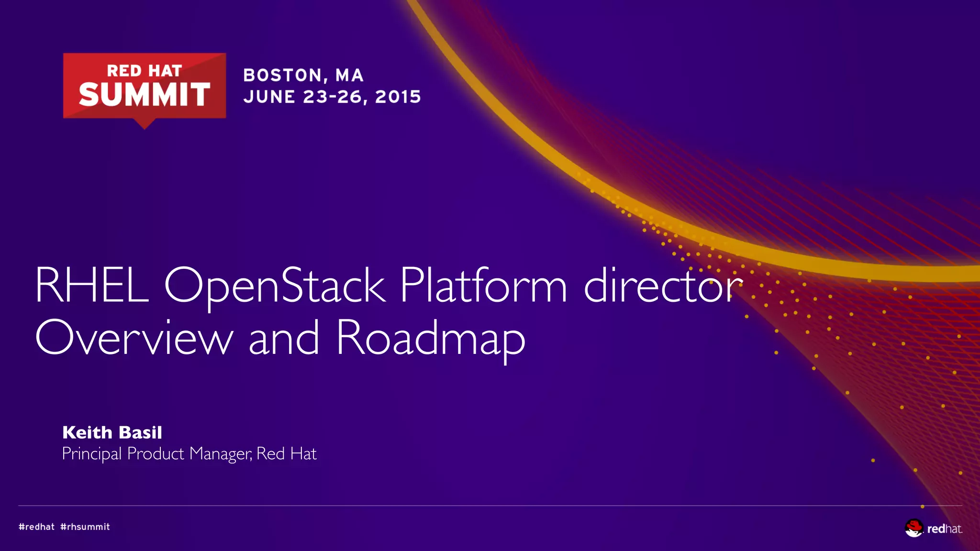Click the word 'RHEL' in the title

coord(92,286)
